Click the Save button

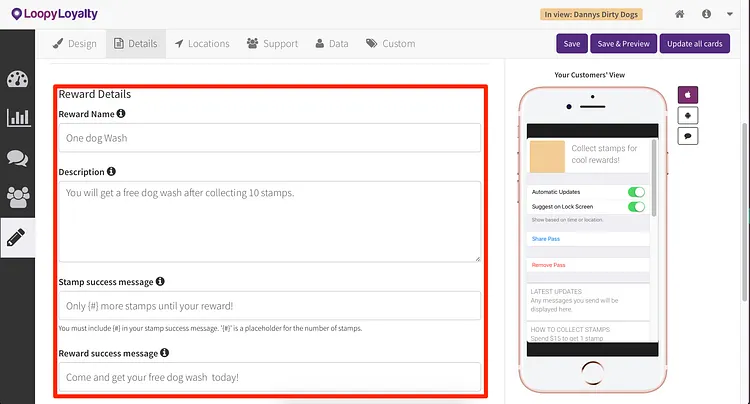click(572, 44)
